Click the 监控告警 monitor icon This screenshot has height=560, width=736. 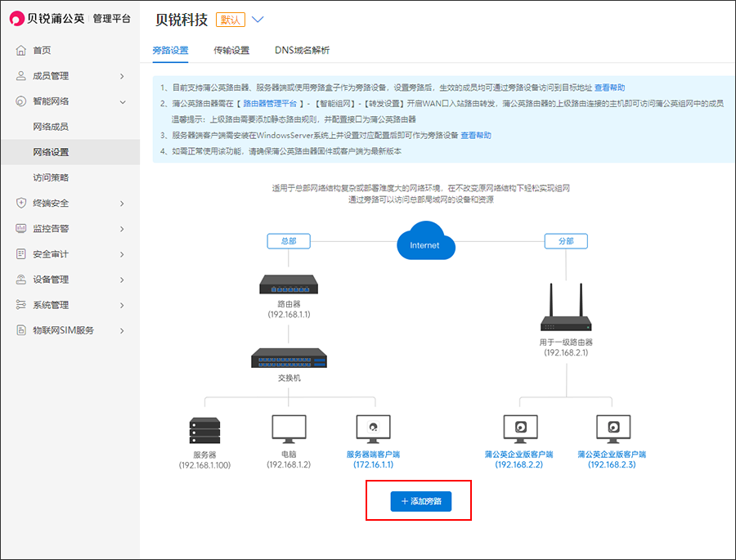(20, 229)
